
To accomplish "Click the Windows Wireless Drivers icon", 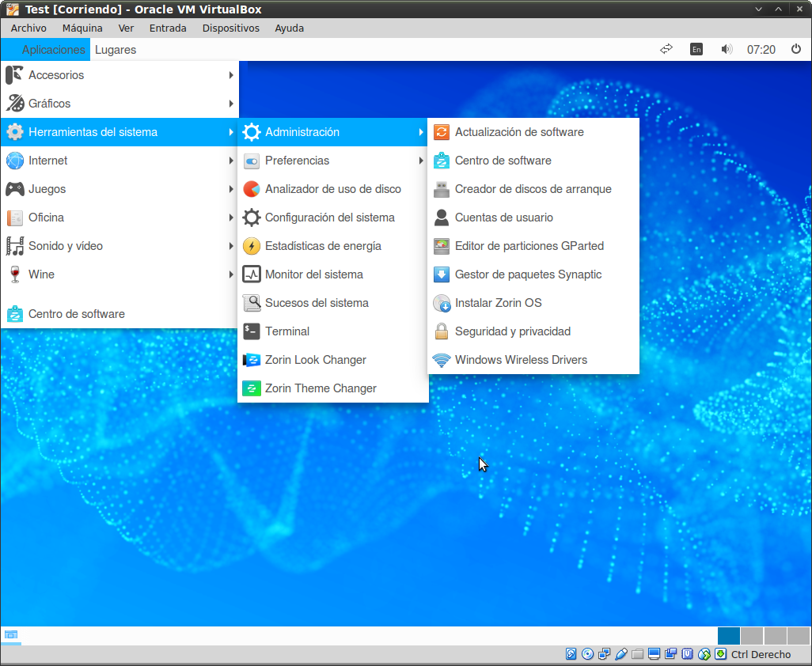I will [442, 360].
